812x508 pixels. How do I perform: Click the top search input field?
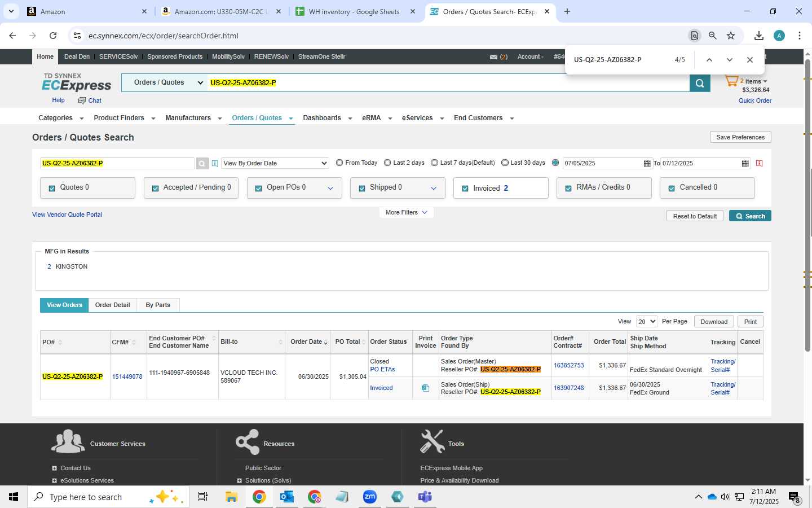[448, 82]
